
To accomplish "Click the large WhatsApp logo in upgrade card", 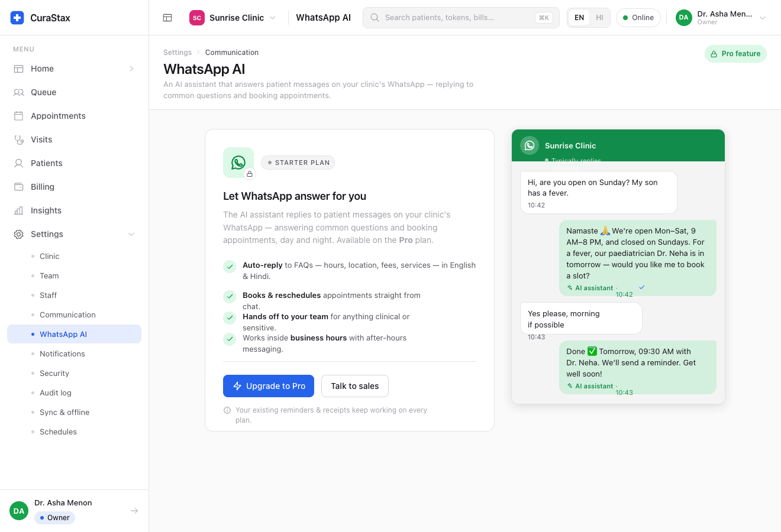I will coord(238,163).
